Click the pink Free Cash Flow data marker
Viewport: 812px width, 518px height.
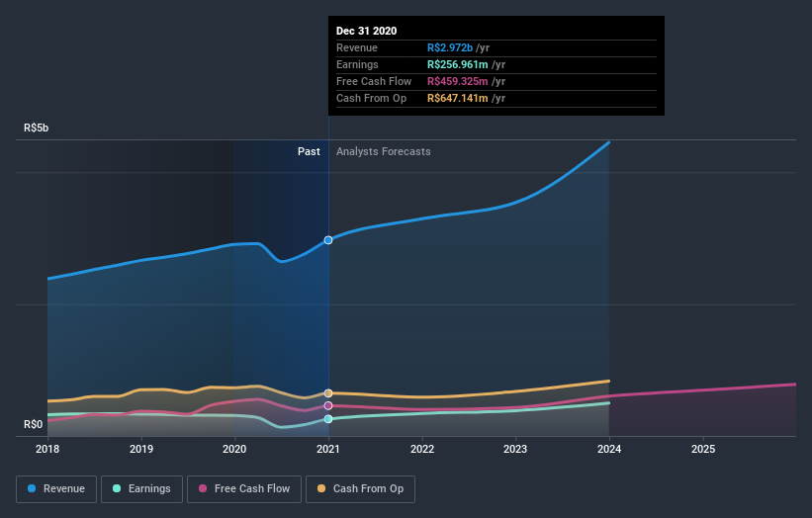pyautogui.click(x=328, y=405)
